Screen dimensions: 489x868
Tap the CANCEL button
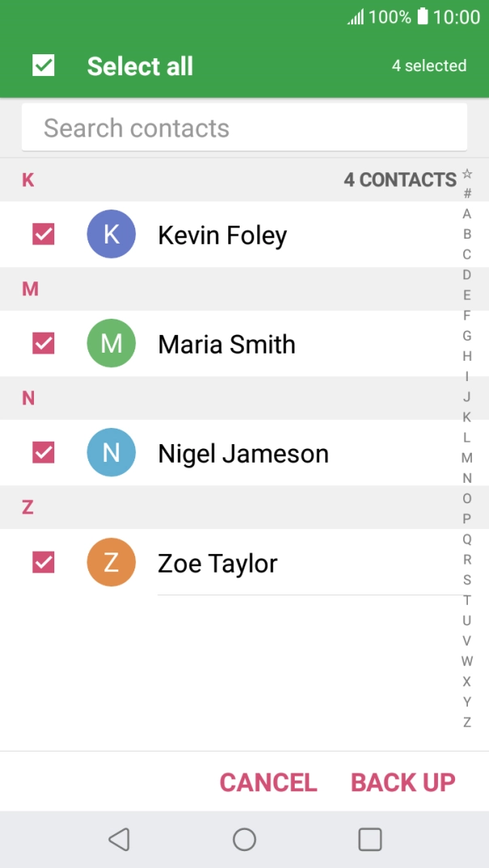pos(268,782)
